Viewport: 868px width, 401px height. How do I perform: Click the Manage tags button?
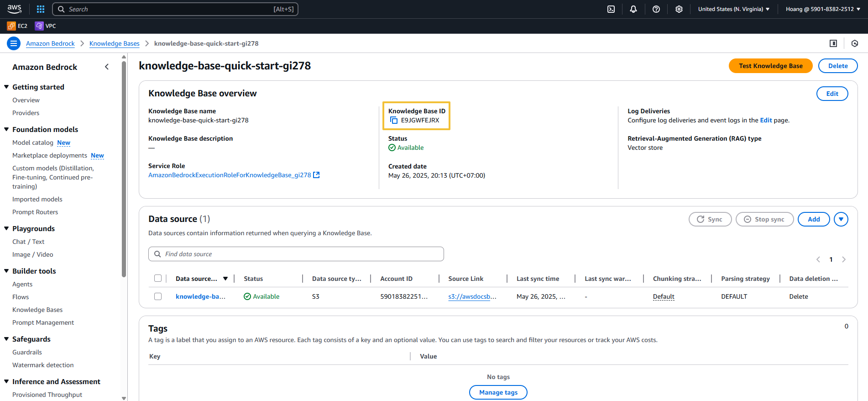tap(498, 392)
